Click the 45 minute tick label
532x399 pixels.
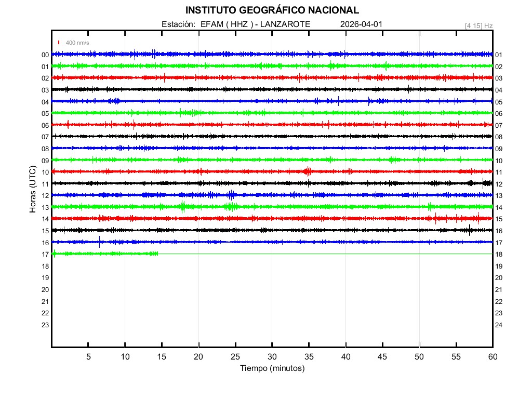tap(382, 356)
